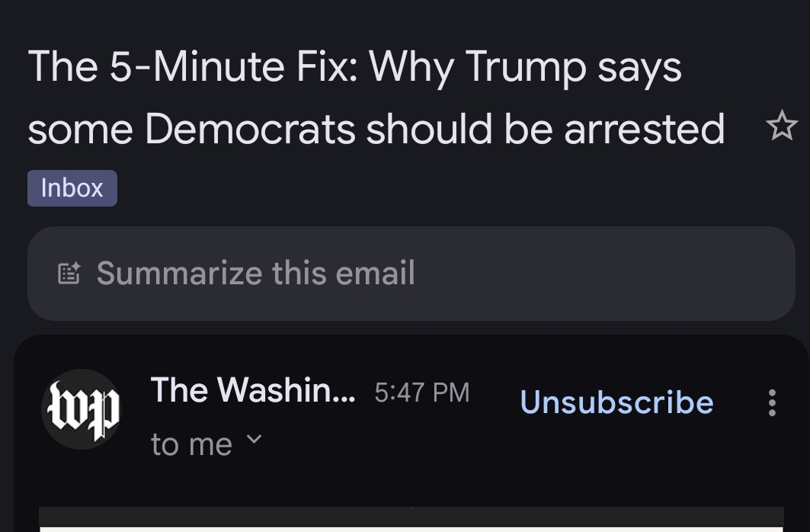Click 'some Democrats should be arrested' subject text
The height and width of the screenshot is (532, 810).
pyautogui.click(x=376, y=129)
